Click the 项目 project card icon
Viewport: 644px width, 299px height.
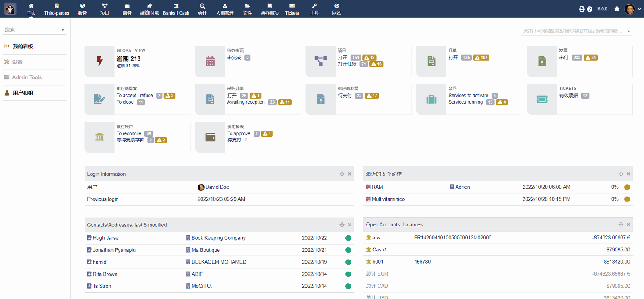point(321,61)
